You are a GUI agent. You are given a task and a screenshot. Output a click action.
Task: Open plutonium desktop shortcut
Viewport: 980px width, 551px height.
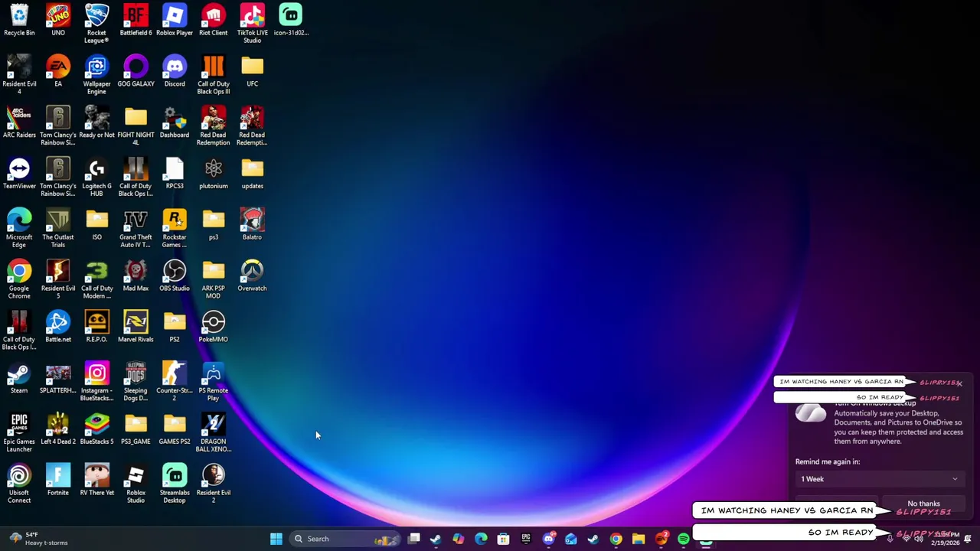point(214,174)
